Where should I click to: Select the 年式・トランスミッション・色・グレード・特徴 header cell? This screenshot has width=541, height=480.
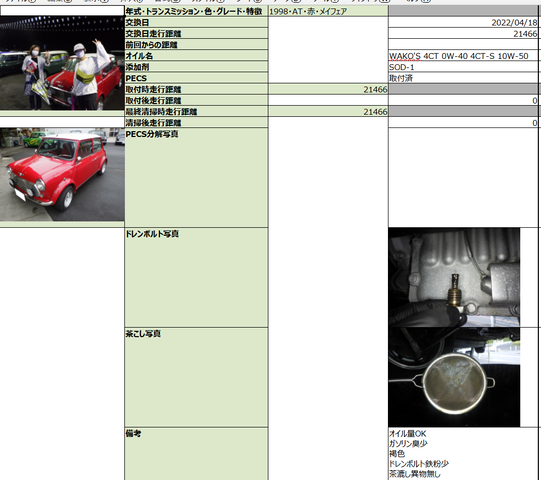point(196,11)
